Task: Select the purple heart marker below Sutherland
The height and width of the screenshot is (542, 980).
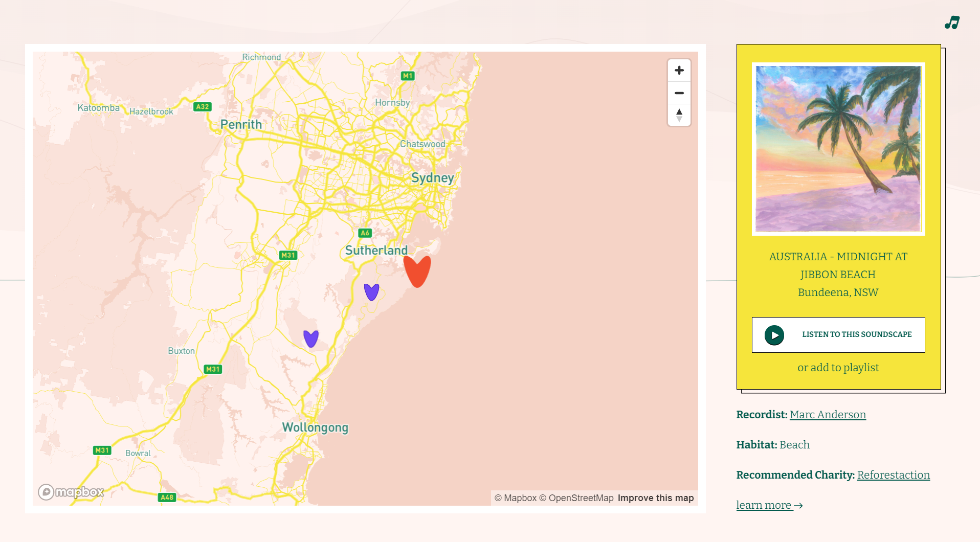Action: point(372,292)
